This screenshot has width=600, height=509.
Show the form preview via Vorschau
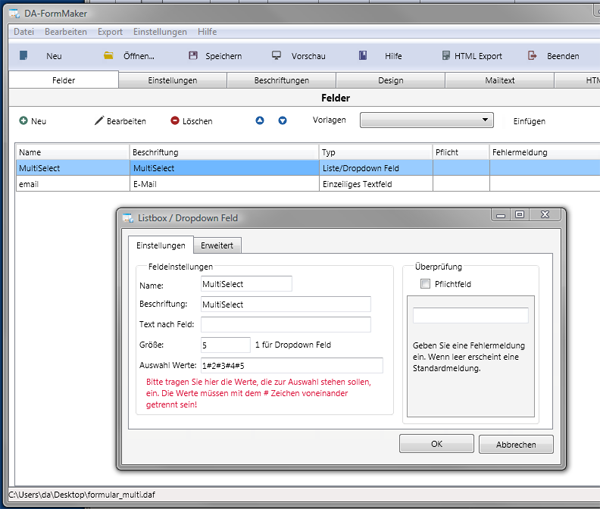pyautogui.click(x=277, y=56)
